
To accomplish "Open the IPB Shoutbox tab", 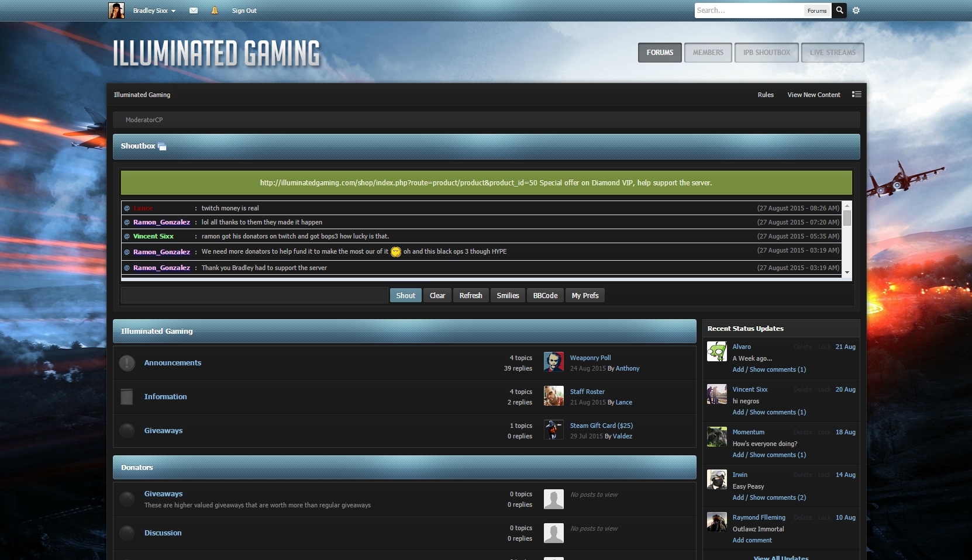I will click(767, 53).
